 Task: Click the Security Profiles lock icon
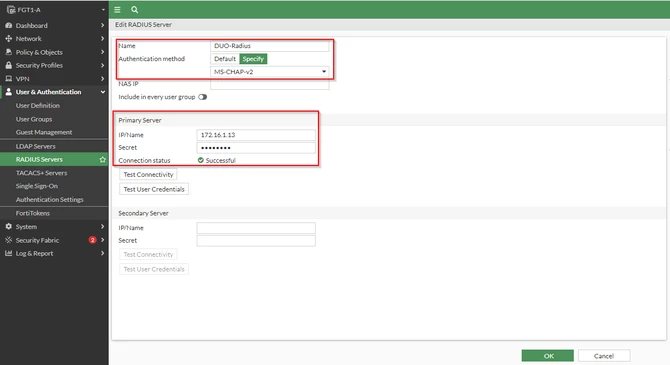tap(9, 65)
